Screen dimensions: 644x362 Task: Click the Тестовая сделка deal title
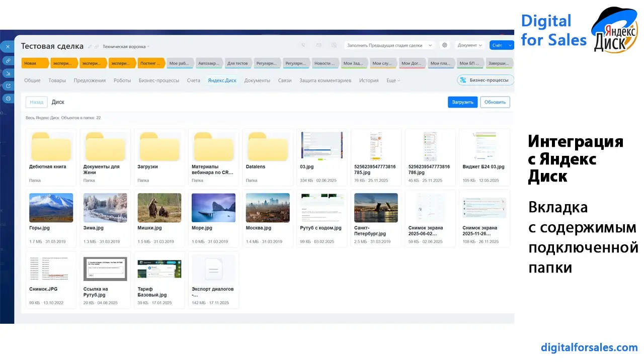[52, 46]
